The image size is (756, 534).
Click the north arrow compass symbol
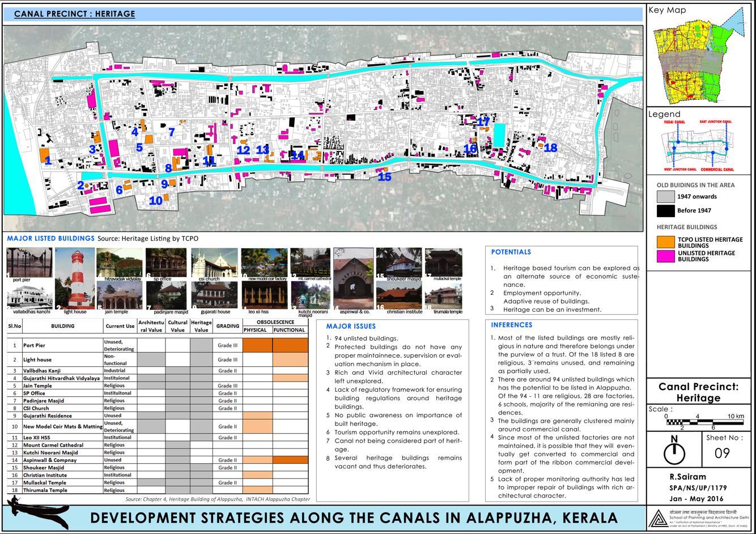coord(674,451)
